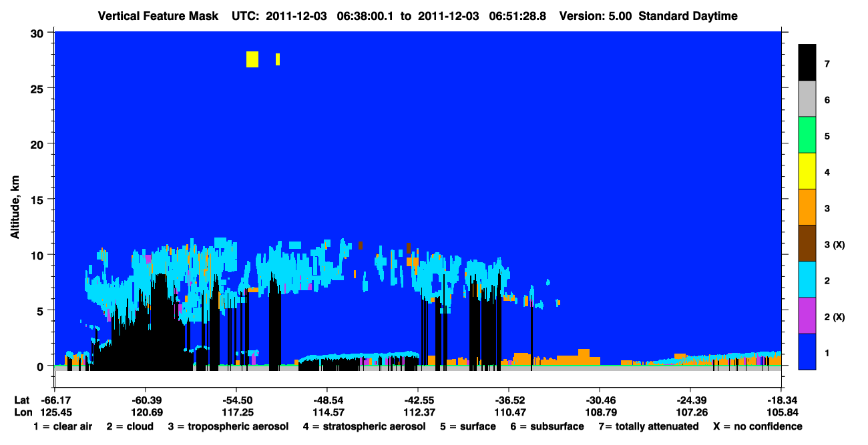Click the purple color bar segment labeled 2 (X)
Image resolution: width=868 pixels, height=445 pixels.
point(807,316)
